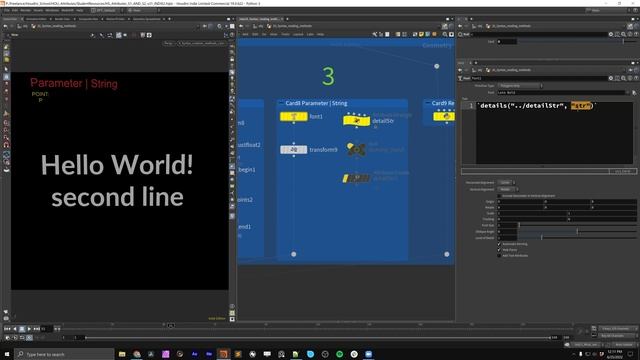Click the search icon in Font parameter header
Viewport: 640px width, 360px height.
coord(623,78)
